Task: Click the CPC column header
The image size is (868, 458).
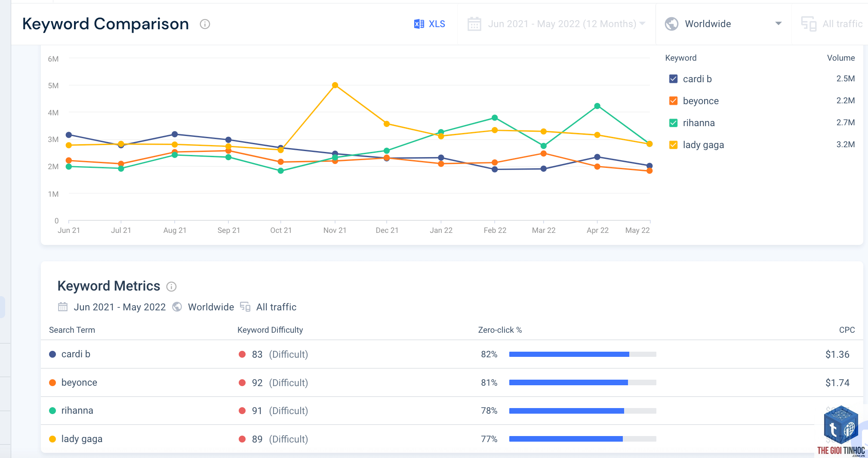Action: (x=846, y=330)
